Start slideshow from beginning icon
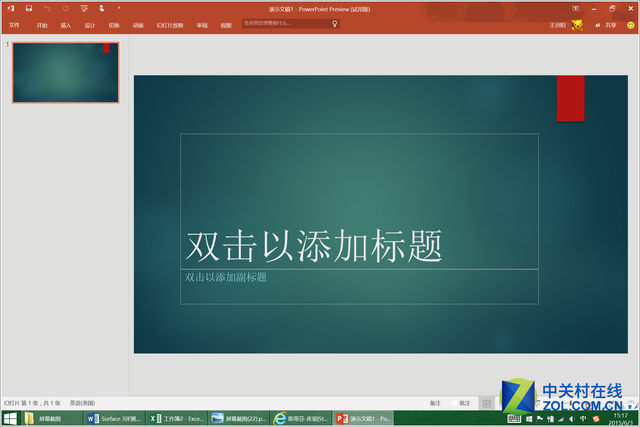Image resolution: width=640 pixels, height=427 pixels. 84,9
